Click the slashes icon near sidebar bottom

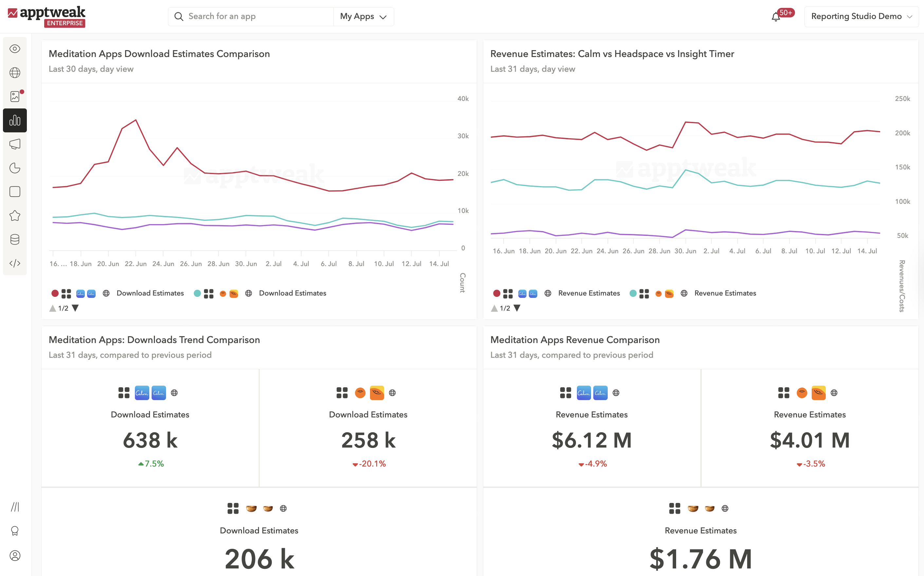coord(15,507)
